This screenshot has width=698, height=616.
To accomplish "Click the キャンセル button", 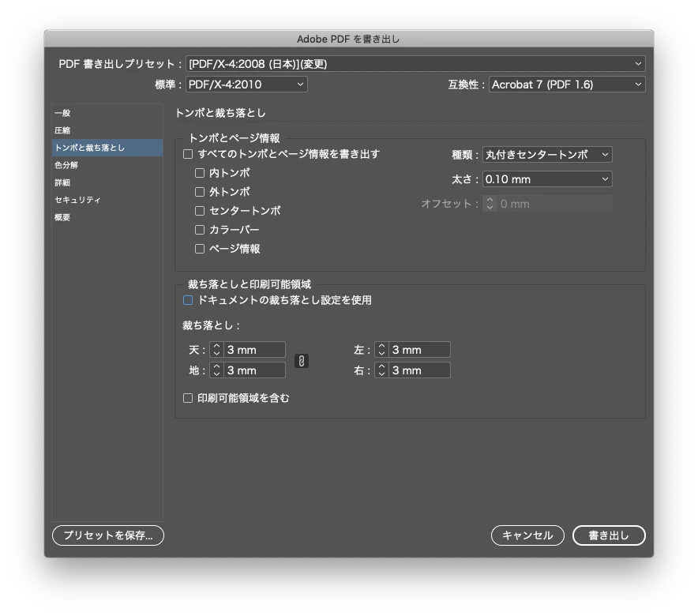I will [x=527, y=535].
